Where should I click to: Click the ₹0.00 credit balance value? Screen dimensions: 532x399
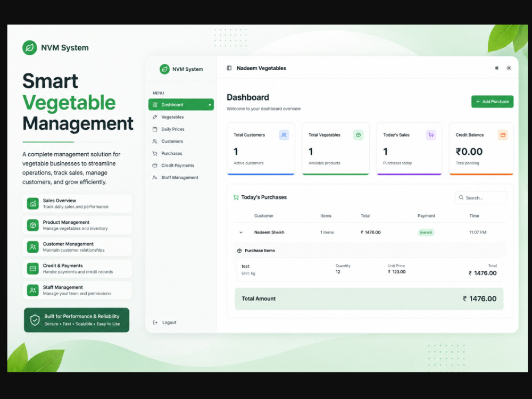(469, 152)
